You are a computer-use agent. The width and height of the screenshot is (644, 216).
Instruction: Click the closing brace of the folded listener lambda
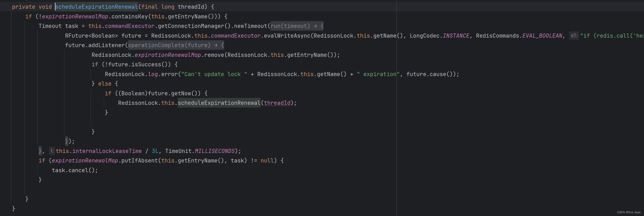(x=66, y=141)
